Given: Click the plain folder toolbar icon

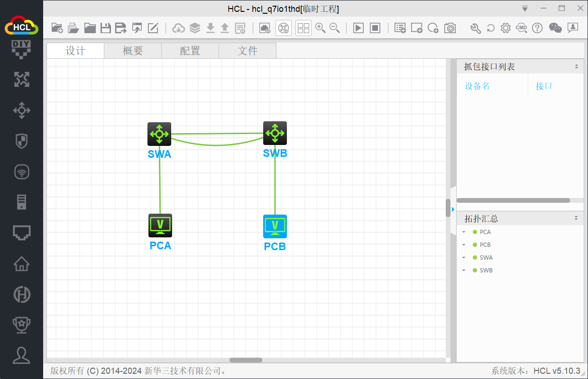Looking at the screenshot, I should pyautogui.click(x=90, y=28).
